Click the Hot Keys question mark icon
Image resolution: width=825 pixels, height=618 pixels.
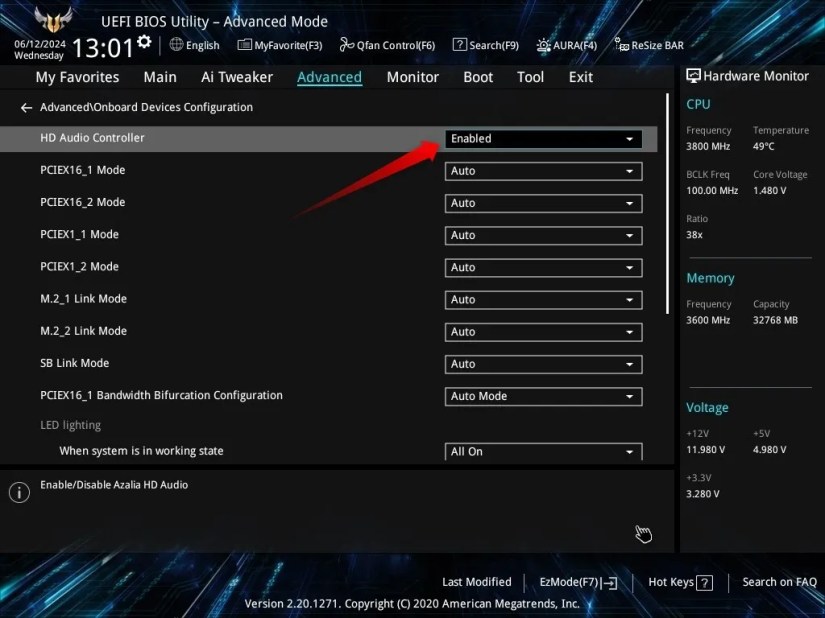(x=704, y=583)
